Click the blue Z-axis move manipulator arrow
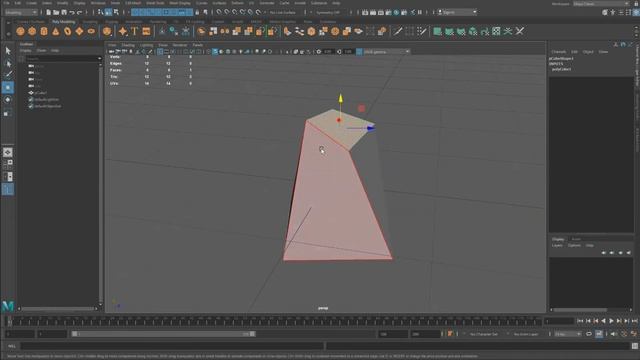Image resolution: width=640 pixels, height=360 pixels. [x=371, y=128]
